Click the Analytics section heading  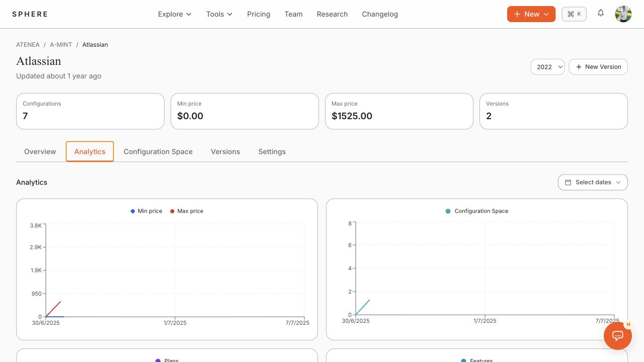point(32,183)
